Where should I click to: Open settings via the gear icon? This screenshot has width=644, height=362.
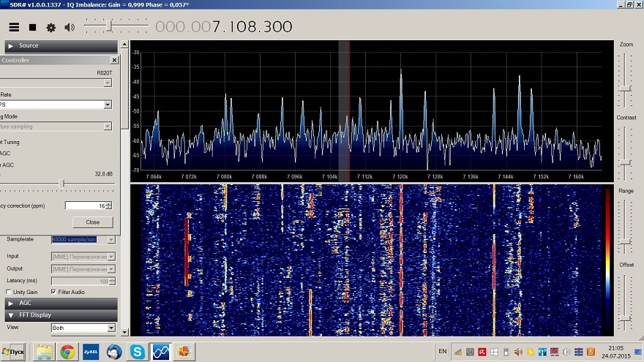(50, 27)
